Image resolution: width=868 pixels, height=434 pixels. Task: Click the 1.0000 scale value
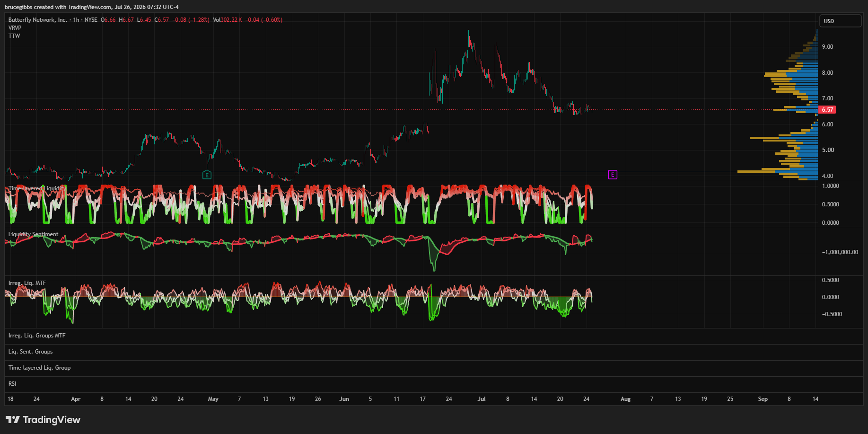[831, 186]
